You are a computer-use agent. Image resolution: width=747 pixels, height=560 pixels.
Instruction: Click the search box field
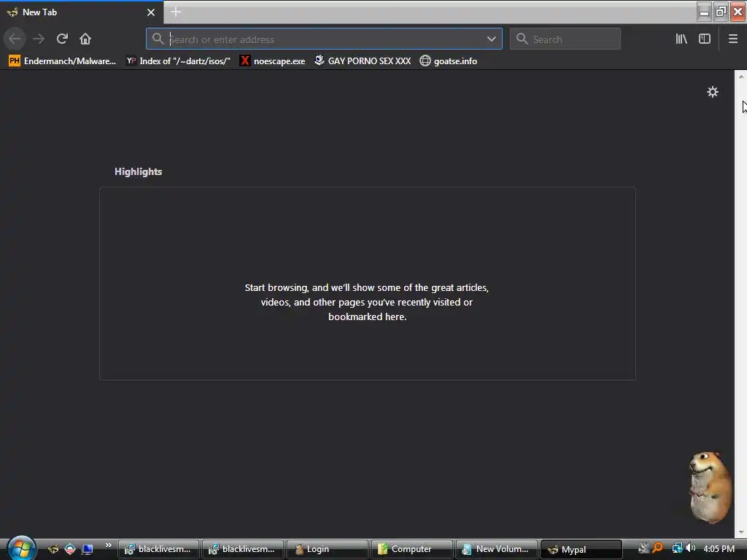click(x=565, y=39)
